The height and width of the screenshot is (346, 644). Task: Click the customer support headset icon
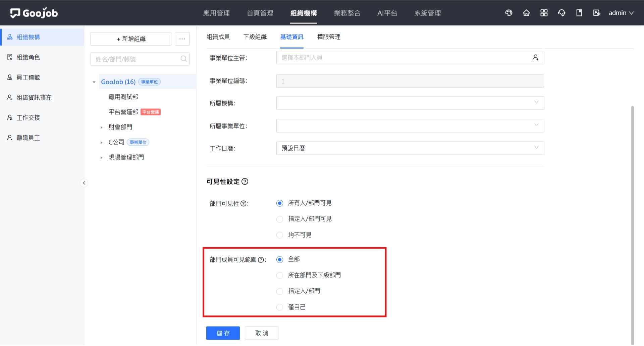561,13
